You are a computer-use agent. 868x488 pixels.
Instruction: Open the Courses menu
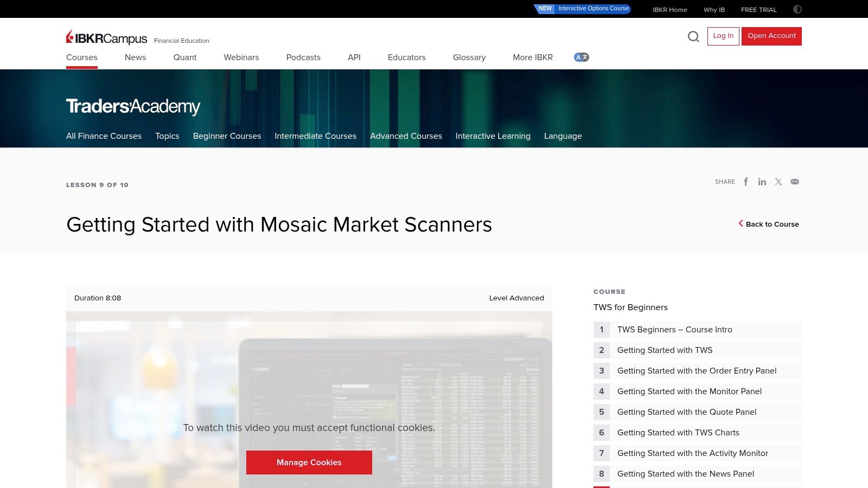click(x=82, y=57)
